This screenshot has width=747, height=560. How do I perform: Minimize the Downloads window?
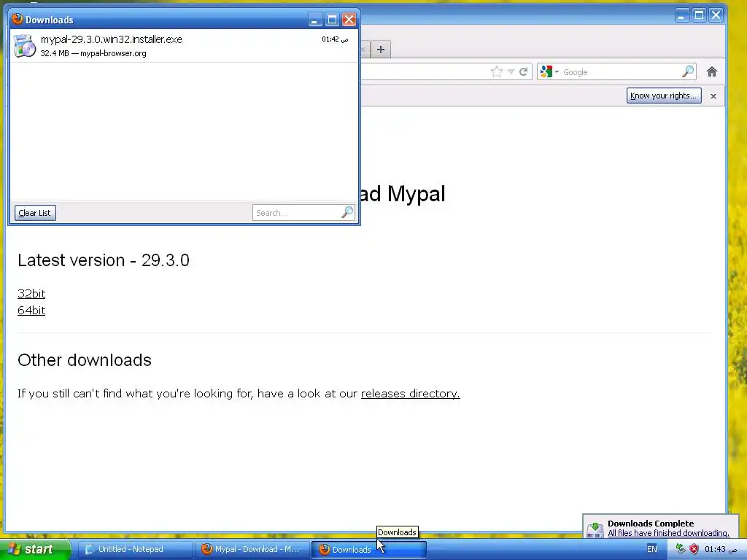[x=314, y=20]
